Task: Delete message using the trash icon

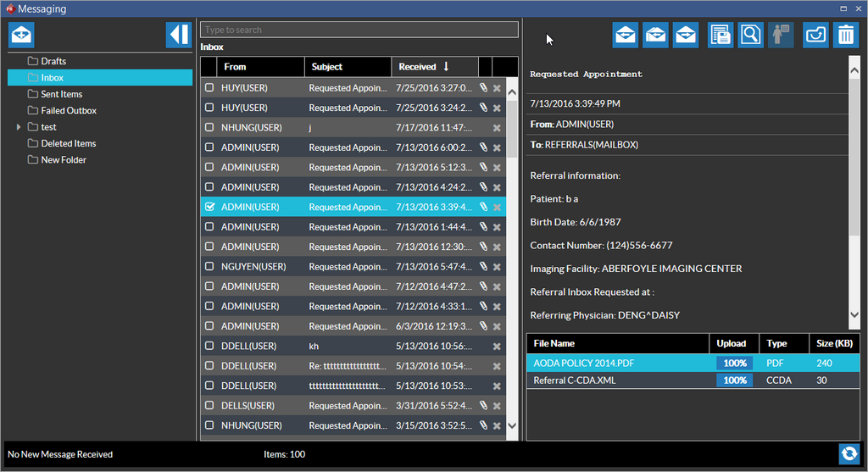Action: pos(845,35)
